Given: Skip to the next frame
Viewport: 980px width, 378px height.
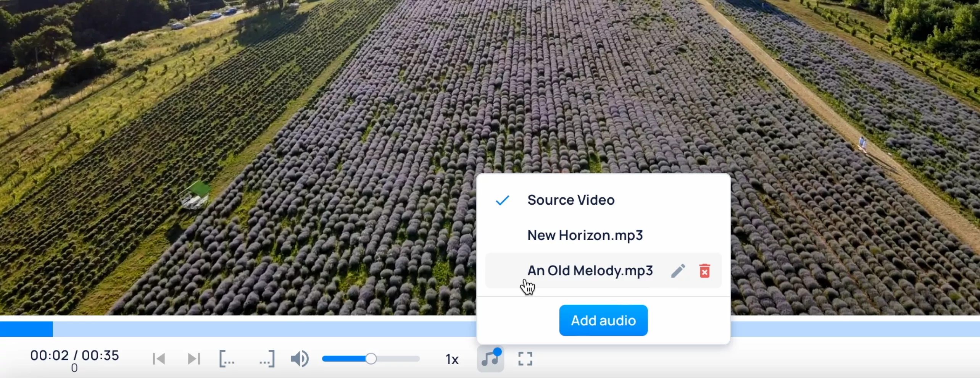Looking at the screenshot, I should pyautogui.click(x=193, y=358).
